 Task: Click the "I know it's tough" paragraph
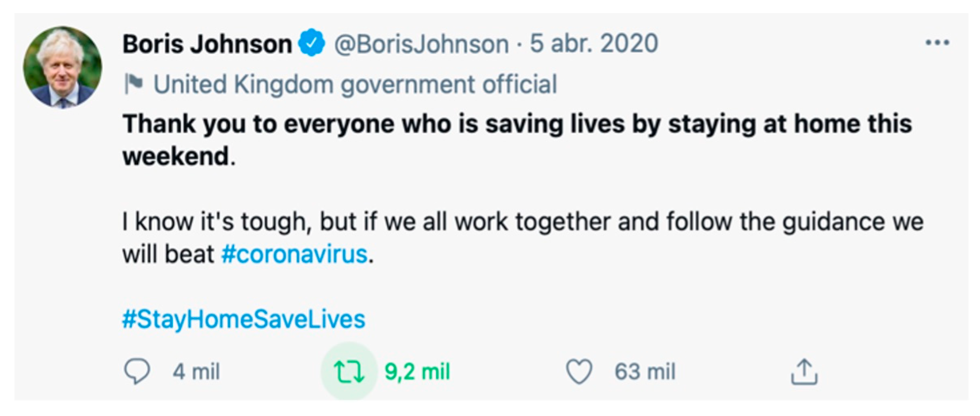[x=522, y=222]
